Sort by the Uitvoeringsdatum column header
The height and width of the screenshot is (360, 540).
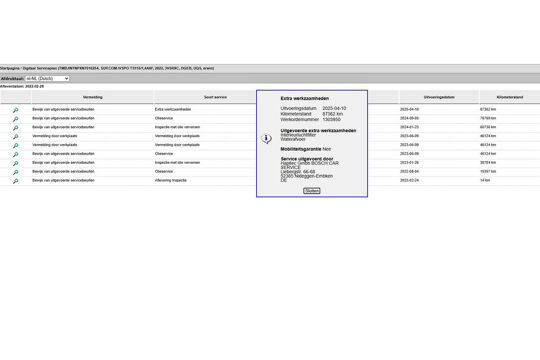pos(439,97)
